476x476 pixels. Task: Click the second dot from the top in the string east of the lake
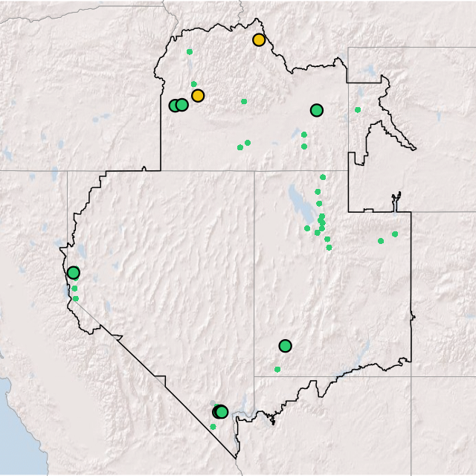[x=318, y=192]
